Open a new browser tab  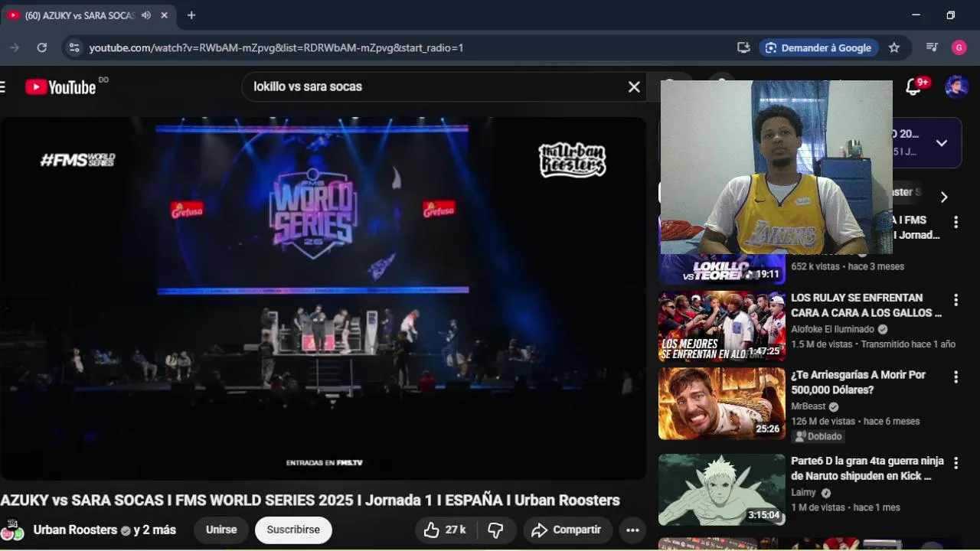tap(191, 15)
